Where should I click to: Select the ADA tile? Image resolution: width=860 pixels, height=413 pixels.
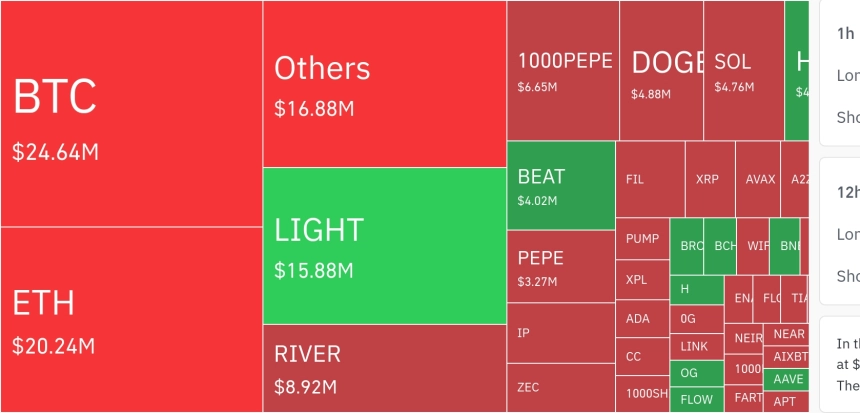[642, 320]
